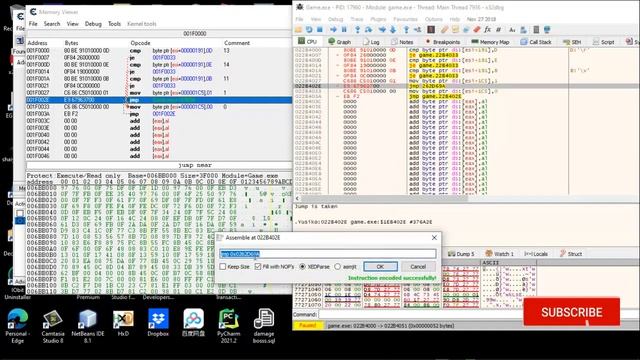
Task: Open Debug menu in Memory Viewer
Action: (93, 24)
